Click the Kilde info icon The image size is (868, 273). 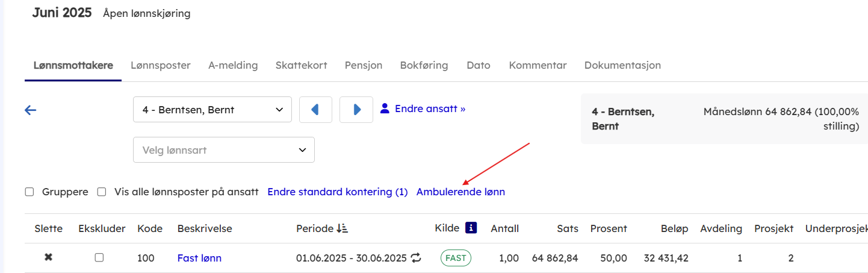tap(471, 228)
